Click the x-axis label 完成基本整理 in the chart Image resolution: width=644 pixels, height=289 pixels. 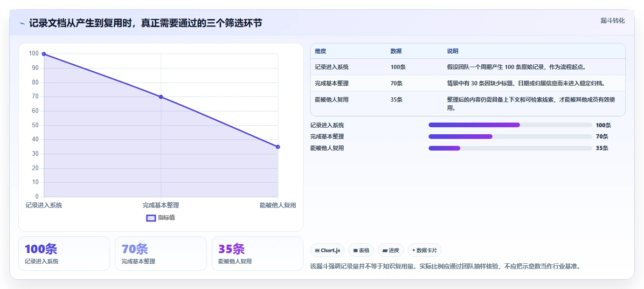pos(161,205)
